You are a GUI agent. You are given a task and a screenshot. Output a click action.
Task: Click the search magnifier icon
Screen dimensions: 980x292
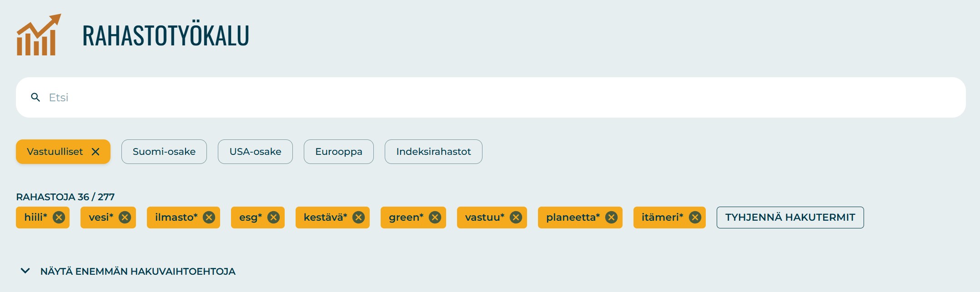(35, 97)
